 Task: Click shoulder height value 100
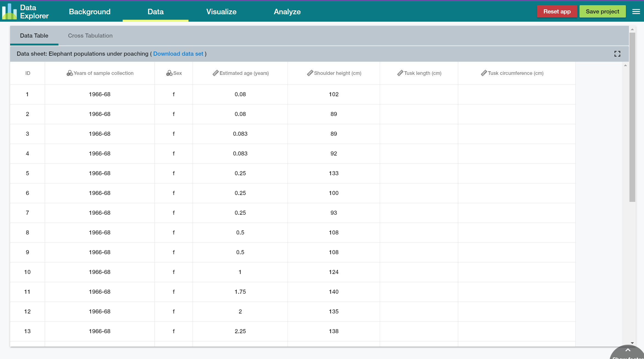coord(334,193)
